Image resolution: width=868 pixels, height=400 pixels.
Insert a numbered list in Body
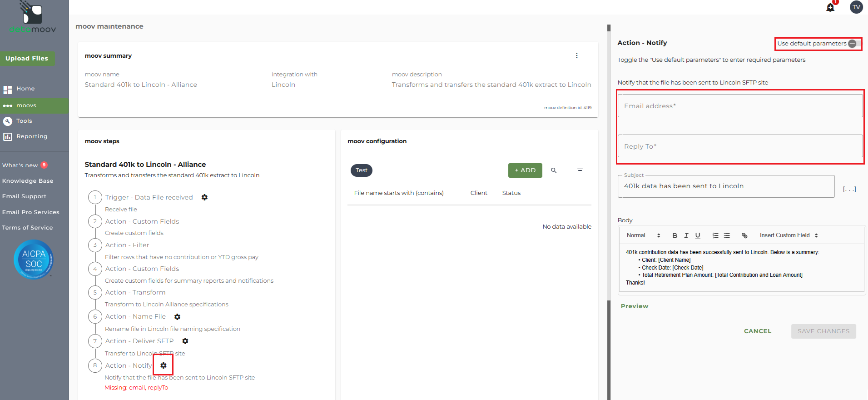pyautogui.click(x=715, y=235)
